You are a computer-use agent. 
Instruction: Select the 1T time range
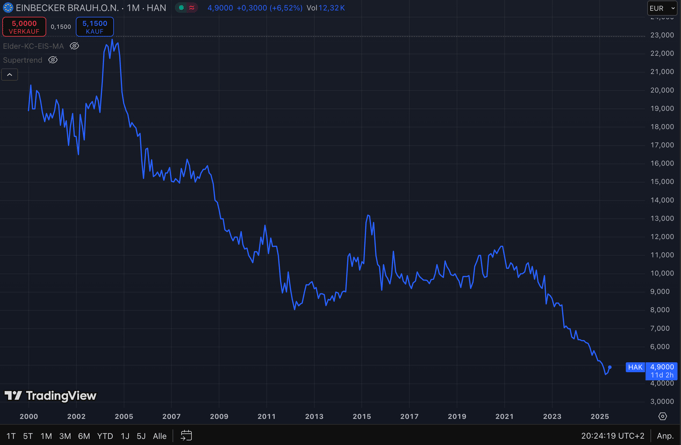[11, 436]
